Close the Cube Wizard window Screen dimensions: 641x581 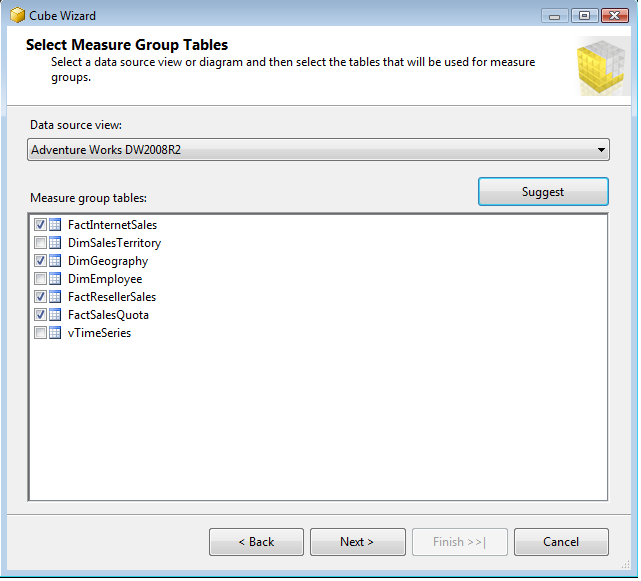(614, 16)
